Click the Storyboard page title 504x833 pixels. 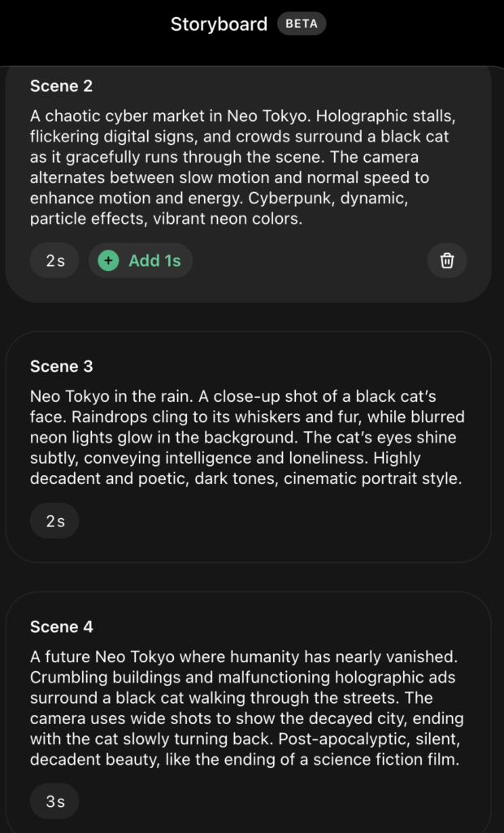[219, 24]
